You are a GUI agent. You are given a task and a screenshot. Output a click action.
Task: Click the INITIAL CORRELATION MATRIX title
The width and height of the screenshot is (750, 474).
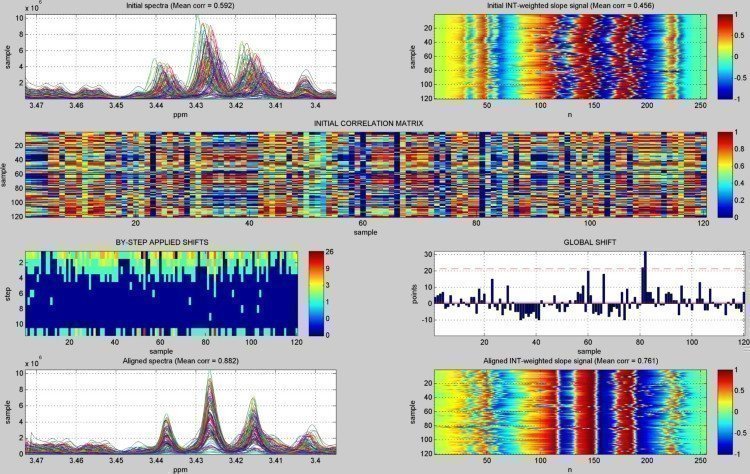(x=368, y=123)
